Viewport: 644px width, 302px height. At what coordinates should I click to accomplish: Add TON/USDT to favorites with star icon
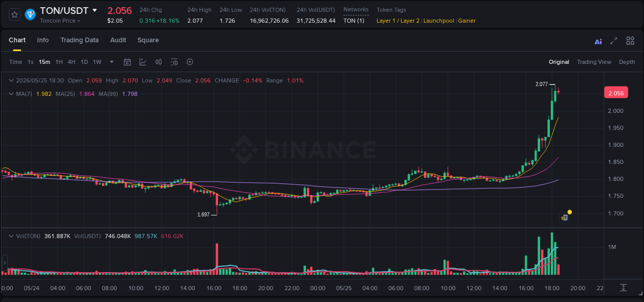tap(14, 14)
